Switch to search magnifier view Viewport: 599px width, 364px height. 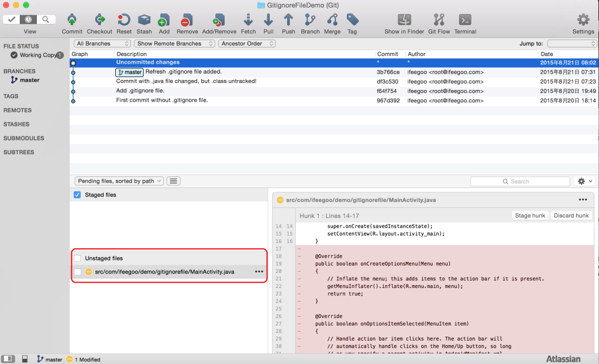click(x=46, y=19)
